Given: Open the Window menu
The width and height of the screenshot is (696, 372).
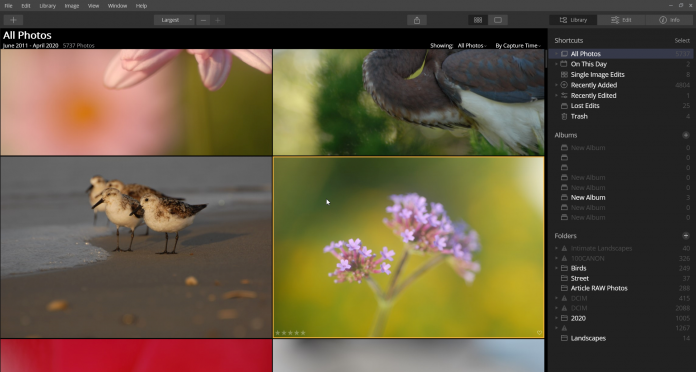Looking at the screenshot, I should (x=117, y=6).
